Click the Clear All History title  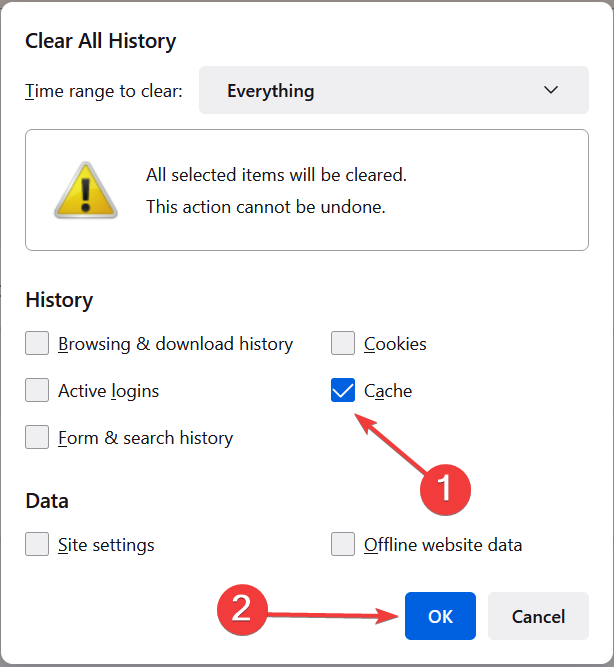pyautogui.click(x=100, y=41)
